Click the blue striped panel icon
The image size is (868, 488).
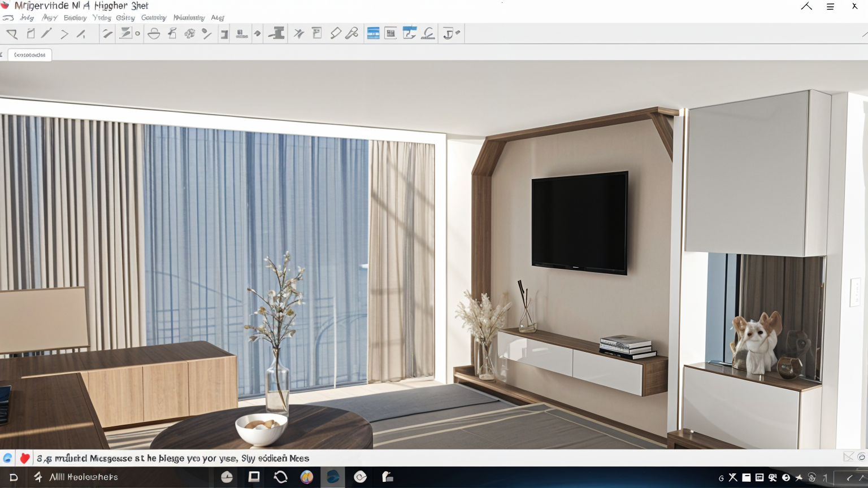[373, 33]
